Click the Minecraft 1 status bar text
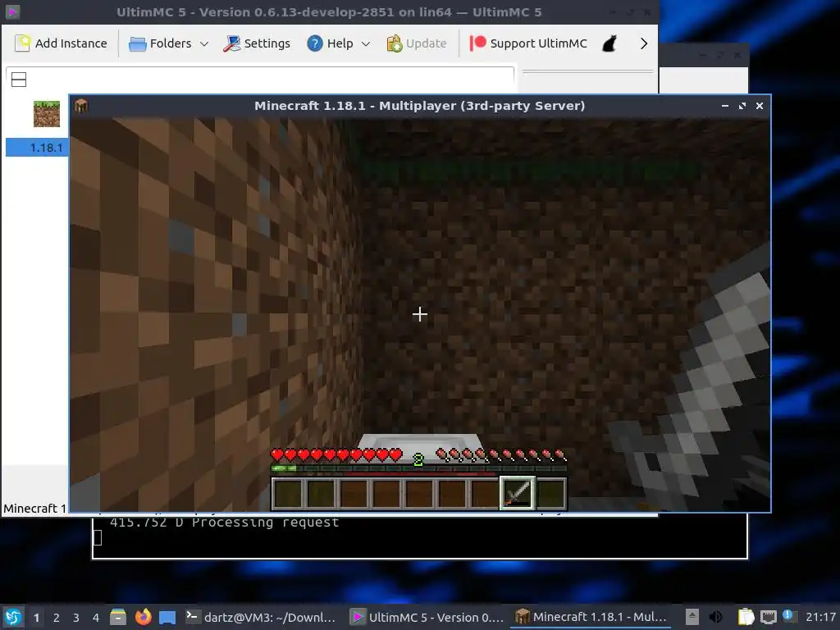This screenshot has width=840, height=630. (x=34, y=508)
